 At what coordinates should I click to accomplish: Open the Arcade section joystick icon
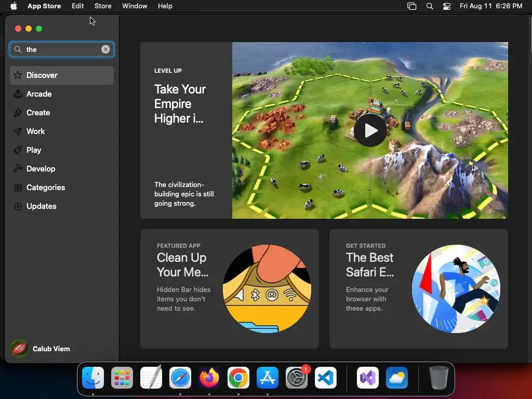click(x=18, y=94)
